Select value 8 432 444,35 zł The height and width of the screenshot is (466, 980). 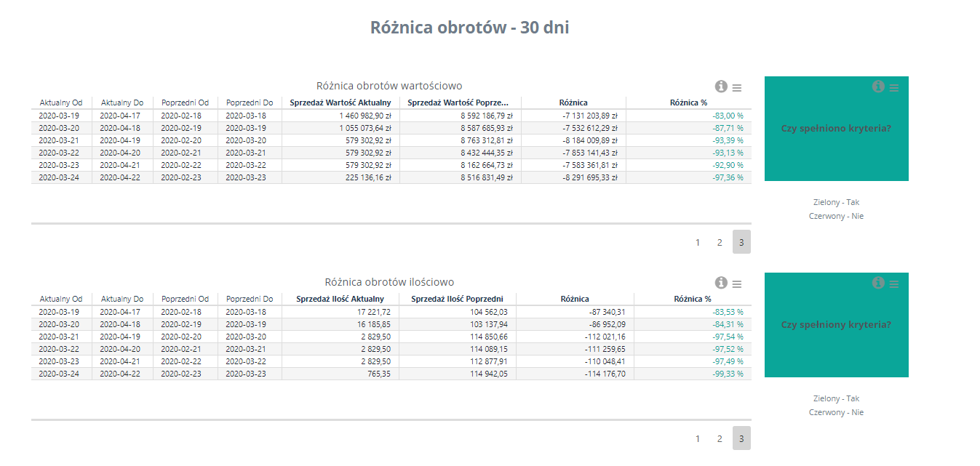487,153
